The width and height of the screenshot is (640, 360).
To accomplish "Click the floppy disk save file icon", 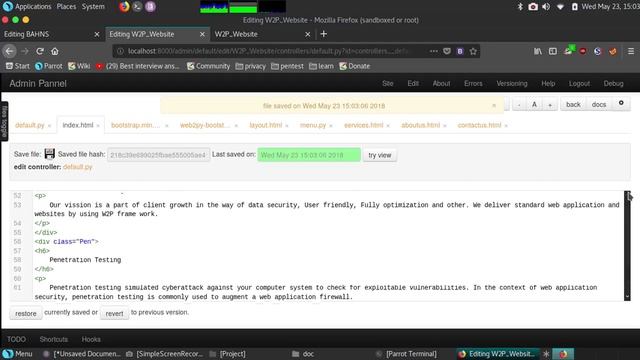I will click(x=49, y=154).
